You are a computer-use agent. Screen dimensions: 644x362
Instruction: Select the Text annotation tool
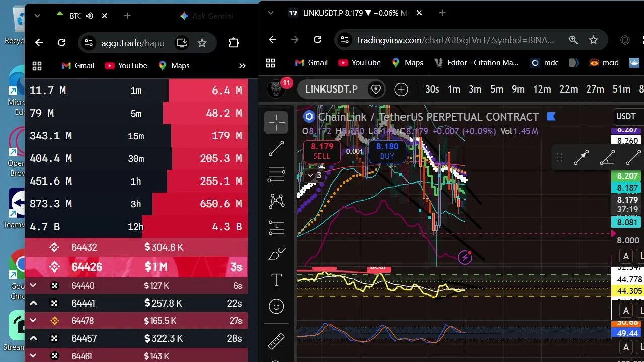276,280
